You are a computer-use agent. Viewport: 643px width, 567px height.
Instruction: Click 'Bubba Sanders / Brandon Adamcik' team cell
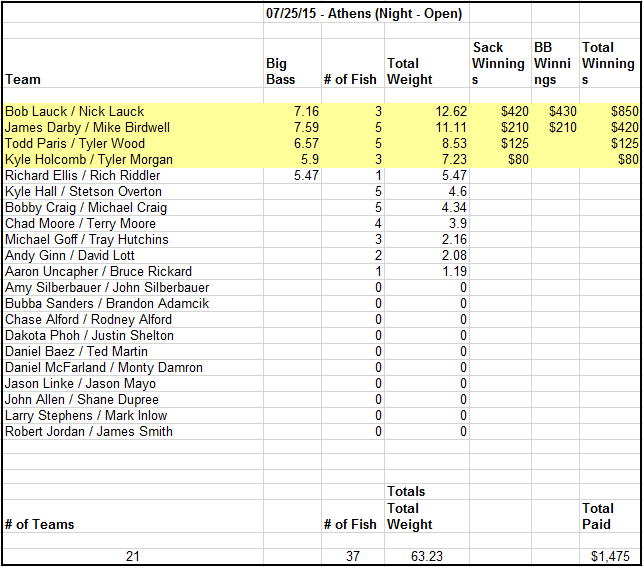tap(107, 303)
